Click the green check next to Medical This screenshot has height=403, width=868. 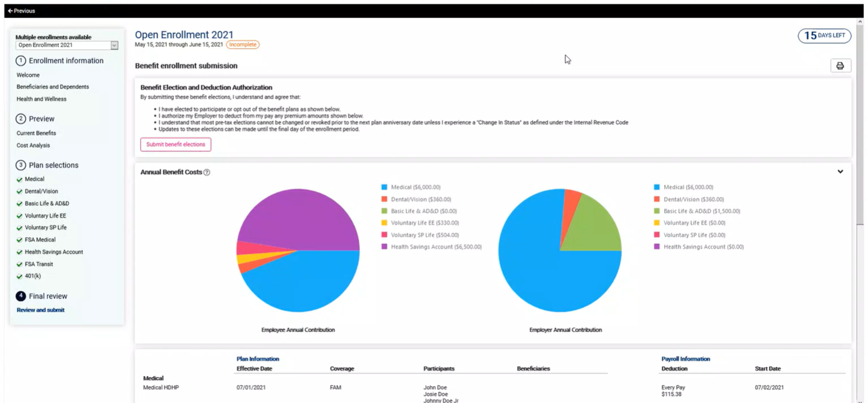tap(20, 179)
